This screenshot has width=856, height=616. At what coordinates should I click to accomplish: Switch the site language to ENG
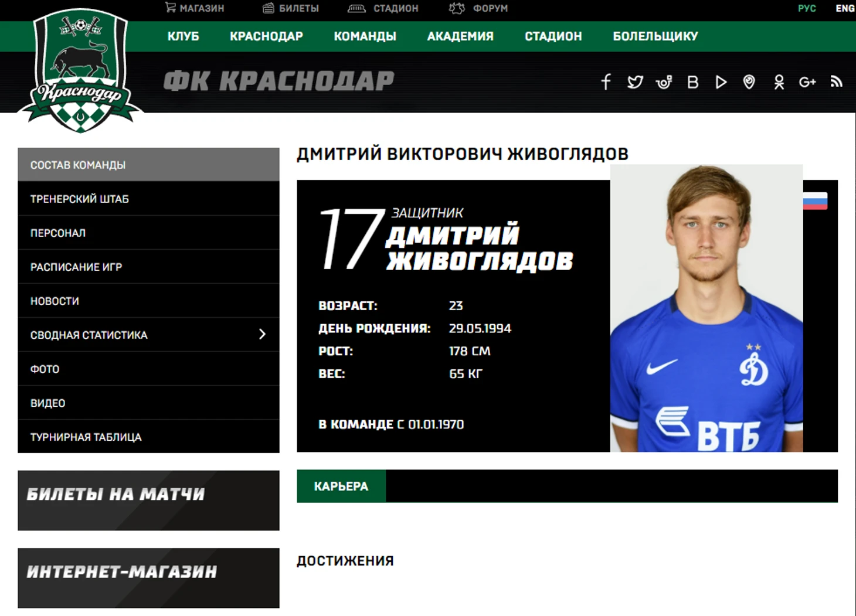[x=845, y=8]
